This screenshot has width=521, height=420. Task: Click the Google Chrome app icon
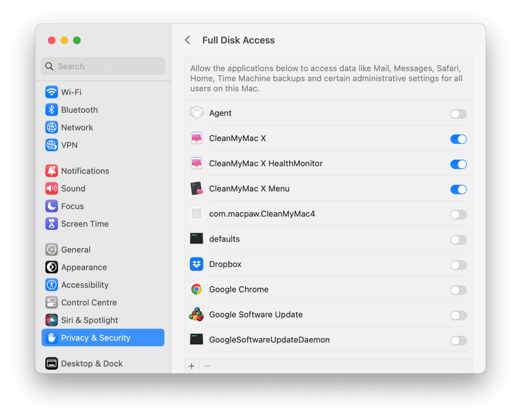tap(196, 289)
